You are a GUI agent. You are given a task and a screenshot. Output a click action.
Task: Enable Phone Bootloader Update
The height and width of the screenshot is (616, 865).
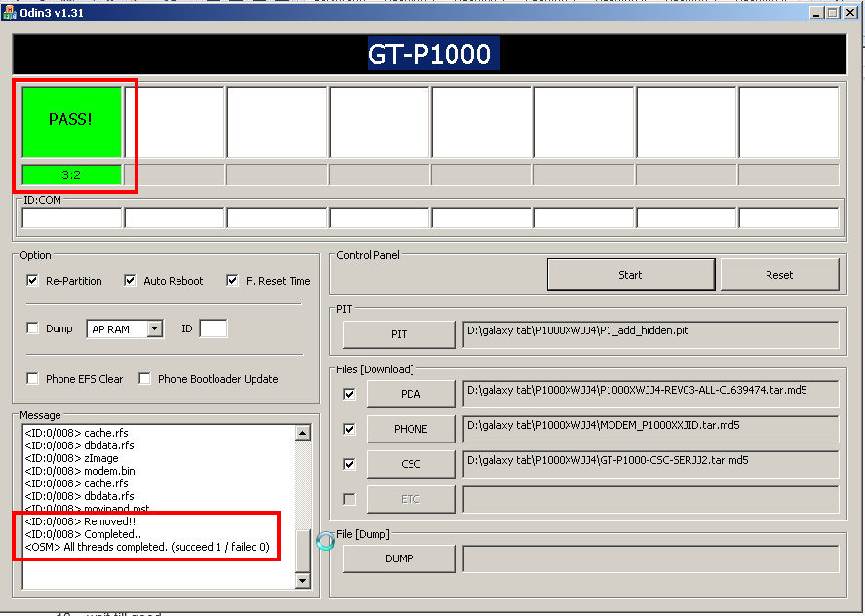(144, 379)
